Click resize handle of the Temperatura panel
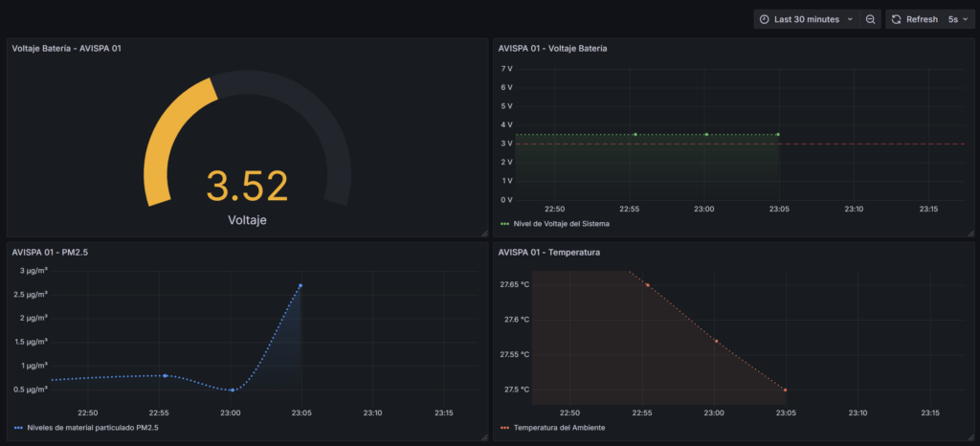Image resolution: width=980 pixels, height=446 pixels. (970, 436)
